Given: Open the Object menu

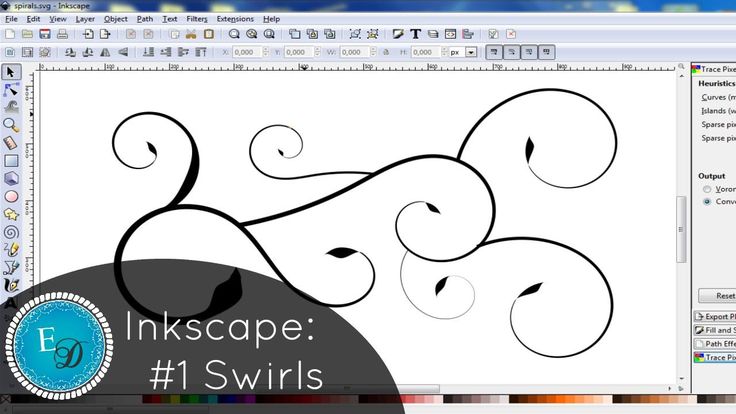Looking at the screenshot, I should pyautogui.click(x=115, y=19).
